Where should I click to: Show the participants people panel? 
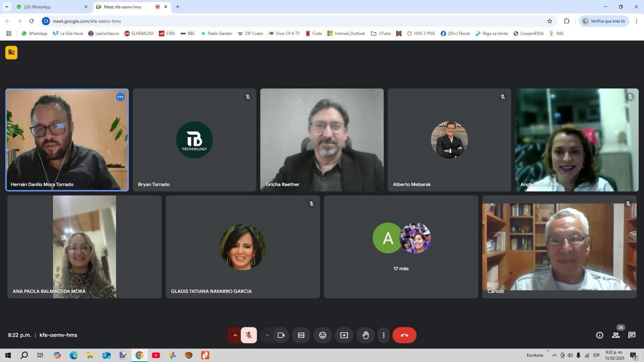coord(615,335)
